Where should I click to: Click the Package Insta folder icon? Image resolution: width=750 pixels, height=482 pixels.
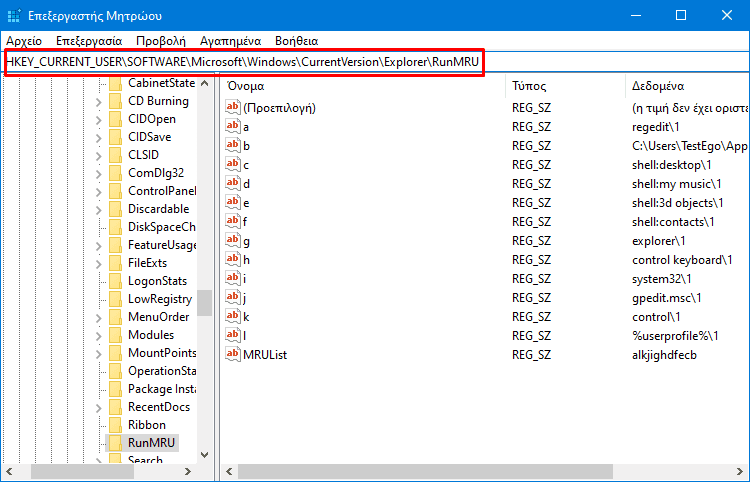(115, 389)
